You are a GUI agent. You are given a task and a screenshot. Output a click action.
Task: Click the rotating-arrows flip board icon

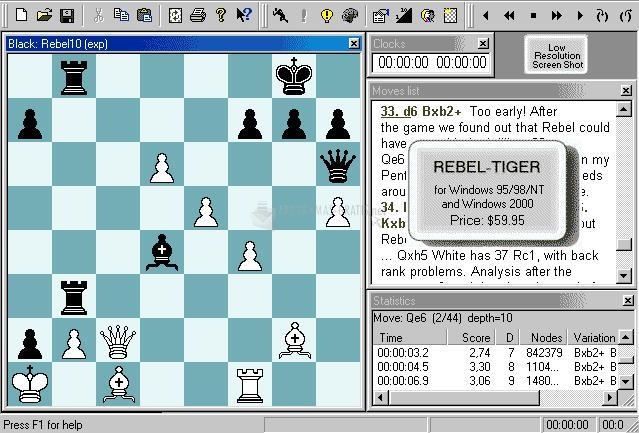pyautogui.click(x=175, y=15)
